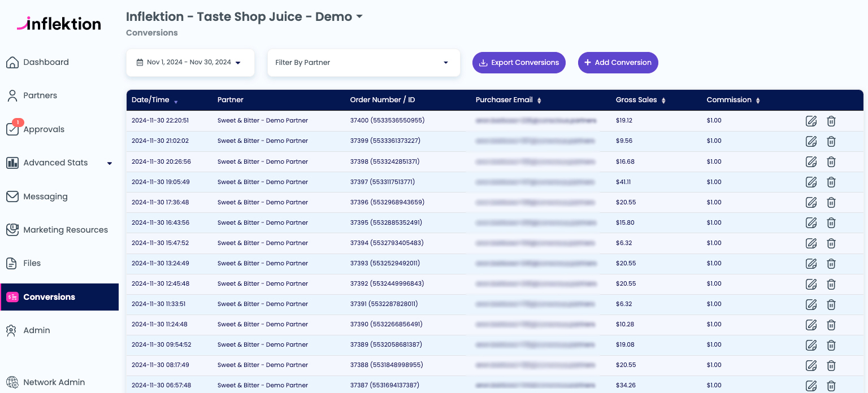The height and width of the screenshot is (393, 868).
Task: Open the date range picker
Action: click(x=190, y=63)
